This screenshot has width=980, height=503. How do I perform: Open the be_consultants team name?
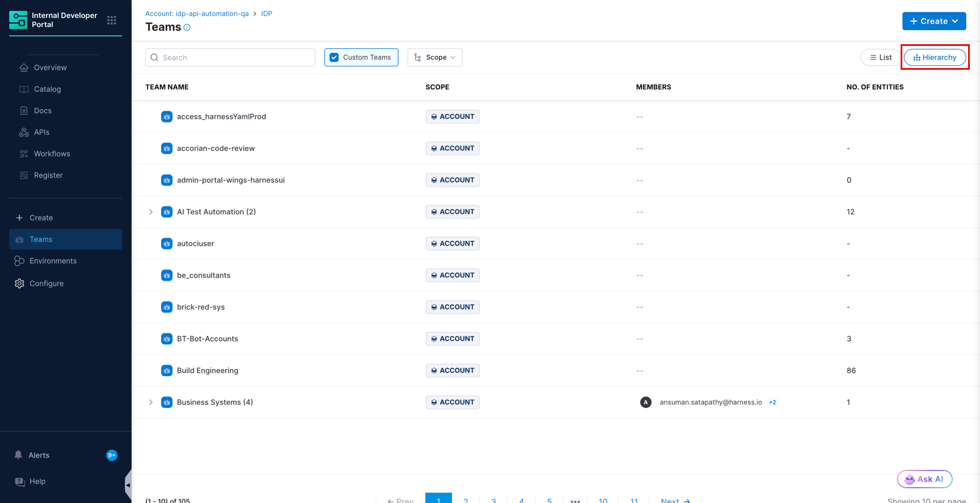coord(204,276)
